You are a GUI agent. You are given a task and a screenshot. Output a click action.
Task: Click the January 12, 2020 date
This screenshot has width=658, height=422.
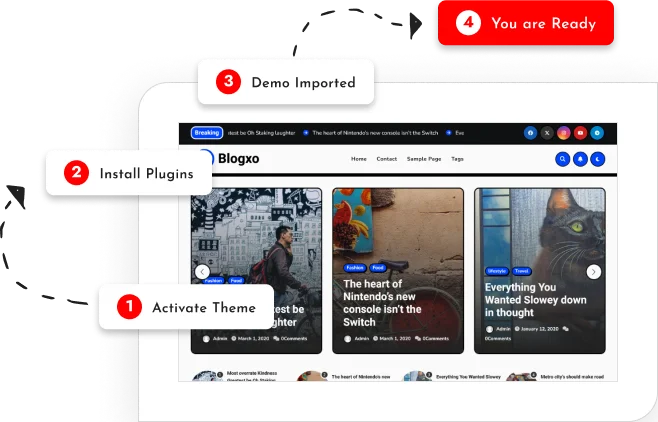[539, 329]
